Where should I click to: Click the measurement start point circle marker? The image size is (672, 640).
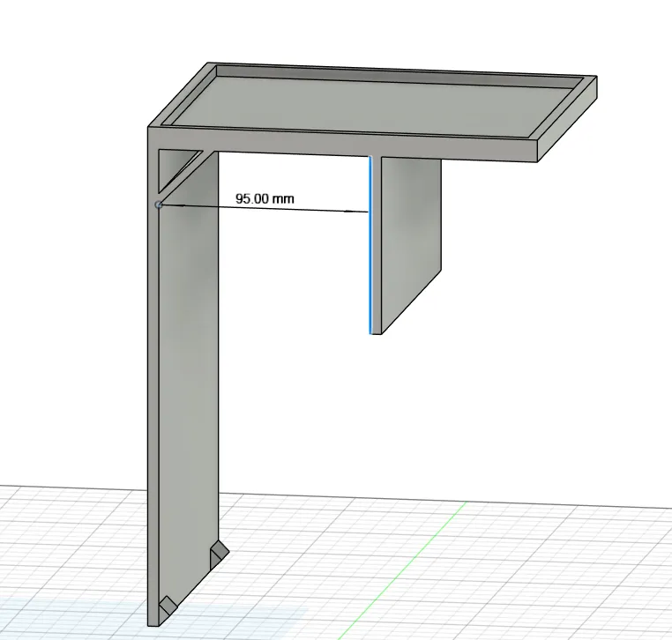click(x=159, y=205)
